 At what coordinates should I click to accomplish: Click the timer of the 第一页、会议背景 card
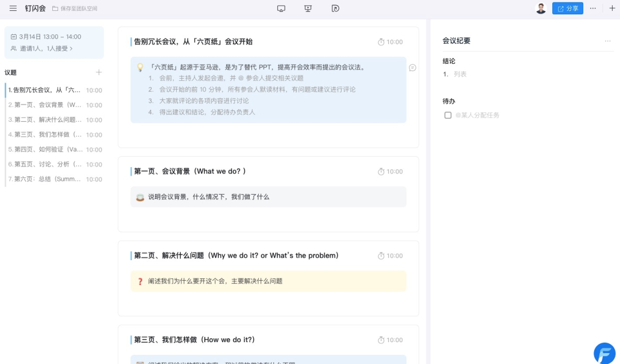click(x=390, y=172)
